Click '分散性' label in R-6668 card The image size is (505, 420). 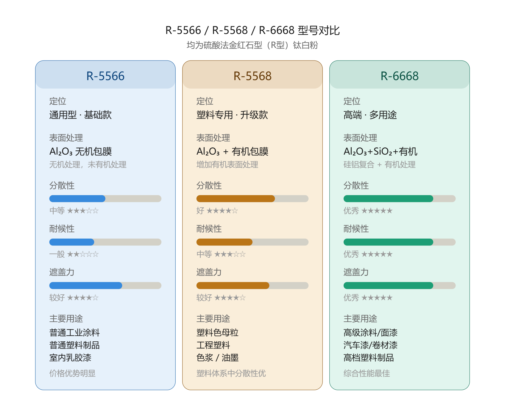coord(356,186)
